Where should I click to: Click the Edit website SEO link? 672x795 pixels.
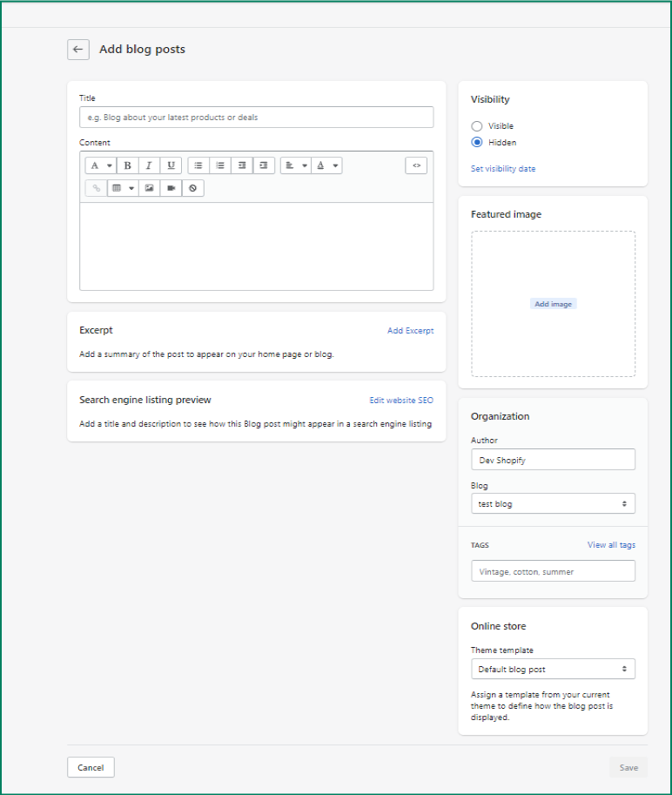pos(401,400)
